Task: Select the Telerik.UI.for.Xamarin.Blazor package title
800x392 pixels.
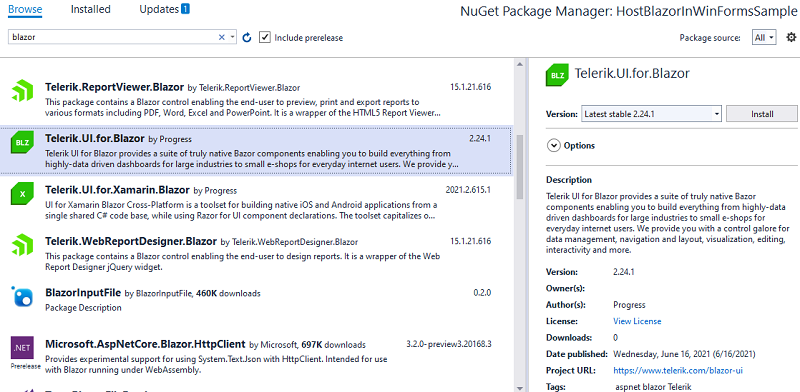Action: (x=117, y=190)
